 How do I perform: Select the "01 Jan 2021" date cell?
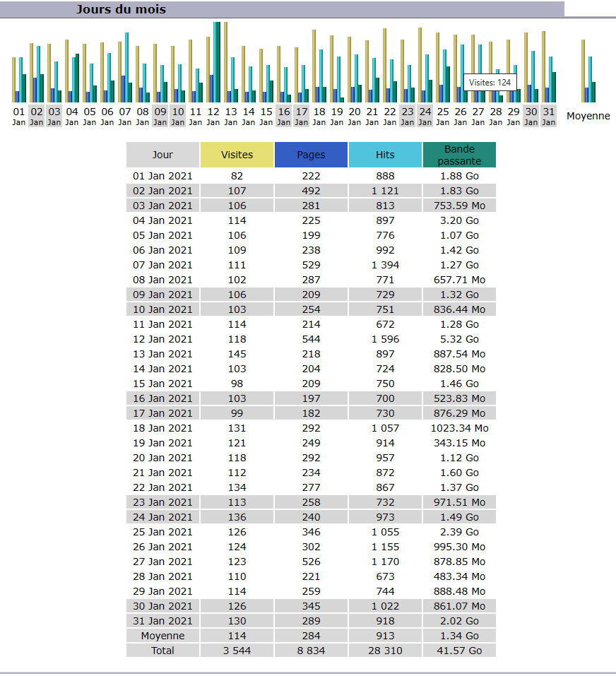click(162, 176)
